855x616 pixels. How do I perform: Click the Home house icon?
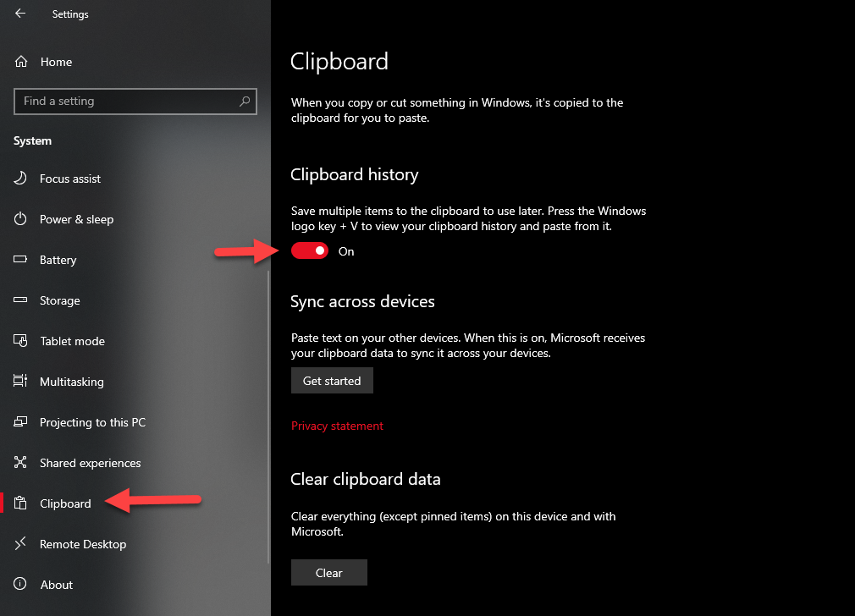click(21, 62)
